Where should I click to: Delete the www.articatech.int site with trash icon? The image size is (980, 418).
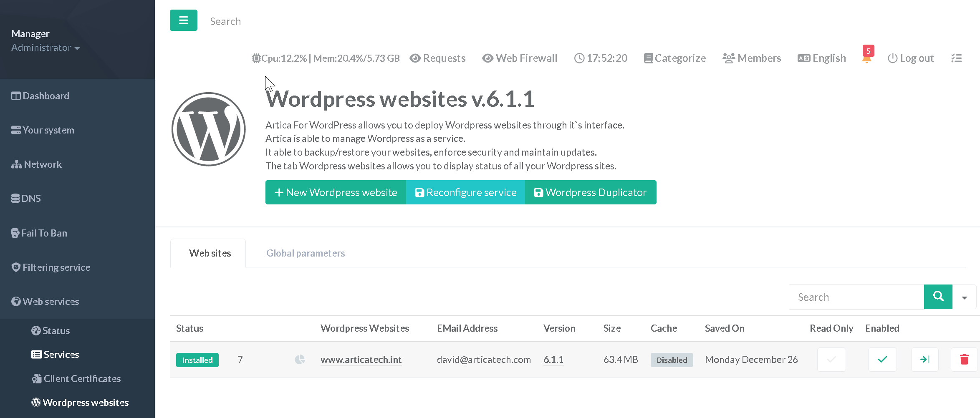pos(964,360)
